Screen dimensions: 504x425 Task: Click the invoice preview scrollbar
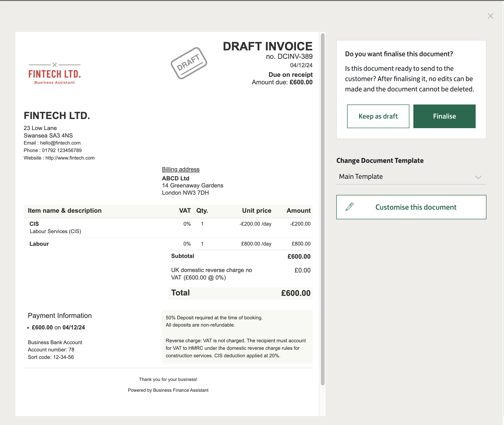coord(322,209)
